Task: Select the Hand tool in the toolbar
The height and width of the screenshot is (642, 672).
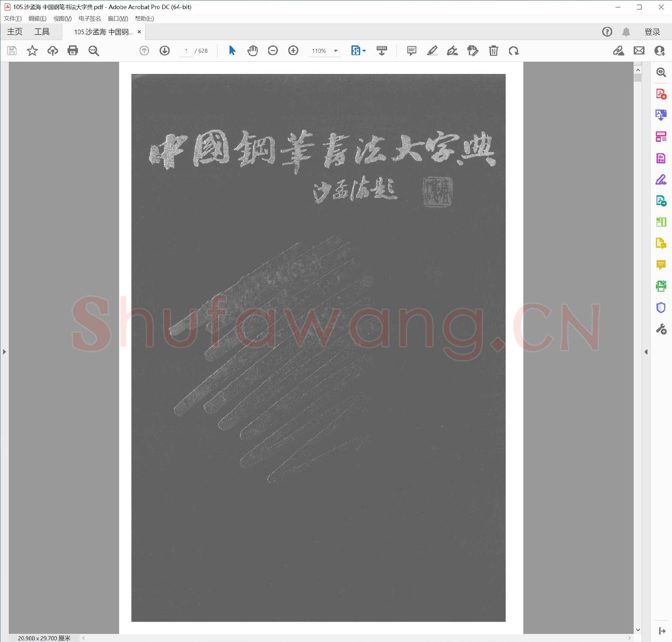Action: (252, 51)
